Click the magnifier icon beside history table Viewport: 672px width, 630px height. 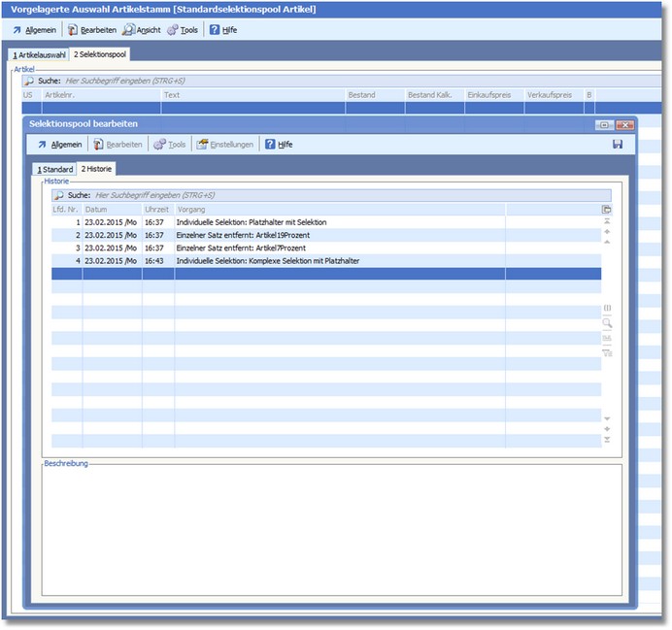(608, 323)
